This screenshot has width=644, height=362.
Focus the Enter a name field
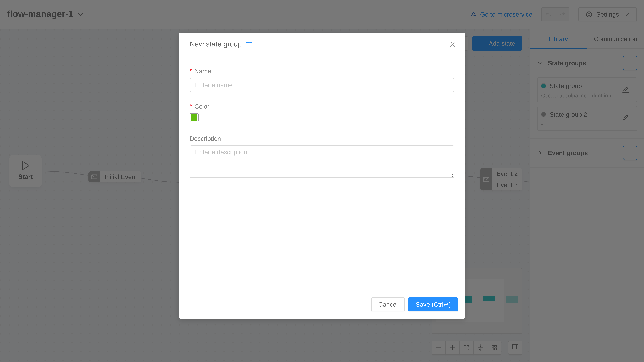coord(322,85)
